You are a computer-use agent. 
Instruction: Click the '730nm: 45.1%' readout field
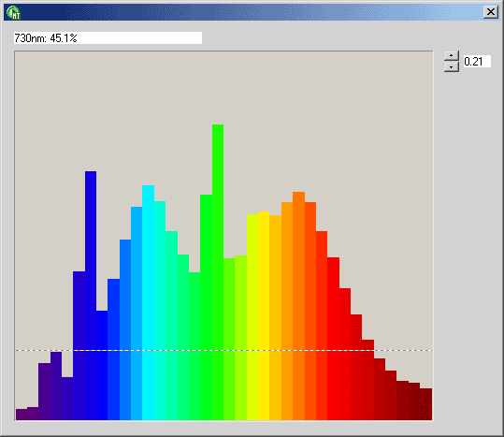pos(108,38)
